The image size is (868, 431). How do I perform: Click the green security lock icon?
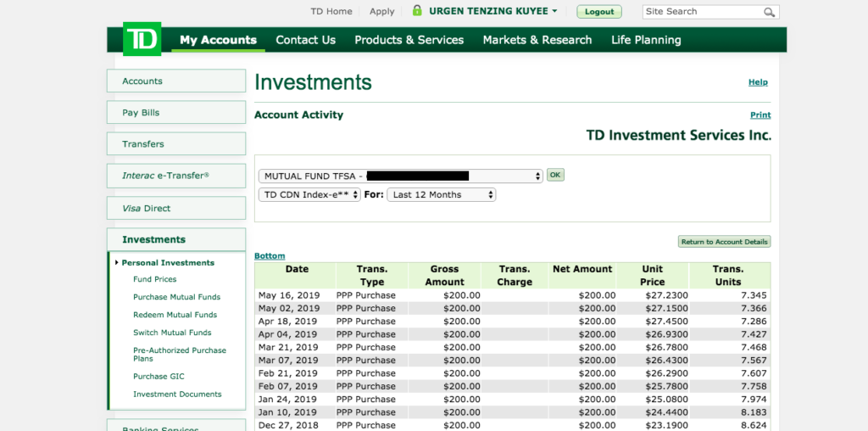tap(417, 10)
